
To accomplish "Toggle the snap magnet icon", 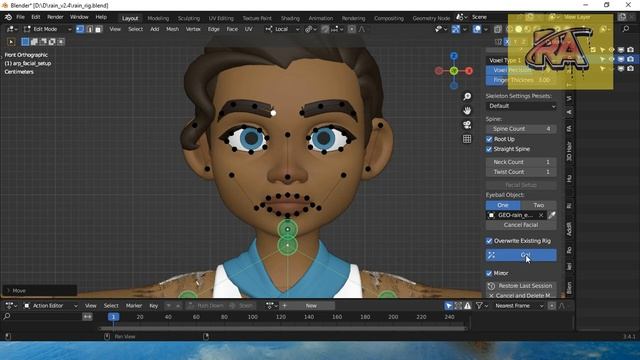I will pos(325,29).
